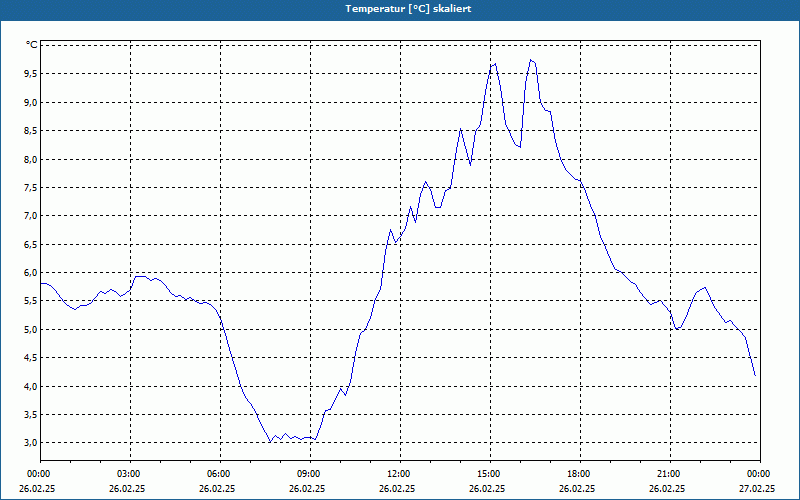Click the 5,0 y-axis value
The width and height of the screenshot is (800, 500).
tap(30, 330)
